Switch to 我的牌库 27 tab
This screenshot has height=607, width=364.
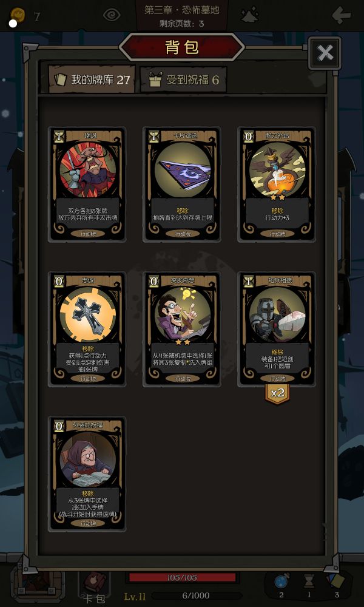(92, 80)
